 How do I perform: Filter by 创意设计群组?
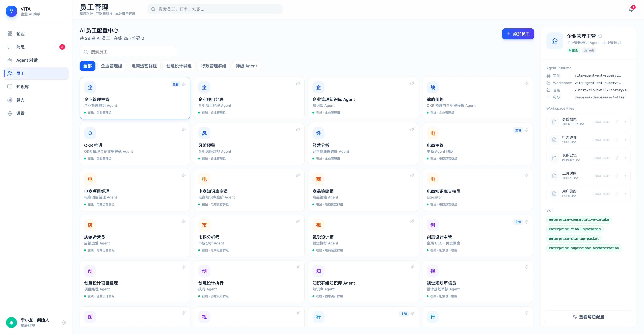[x=179, y=66]
